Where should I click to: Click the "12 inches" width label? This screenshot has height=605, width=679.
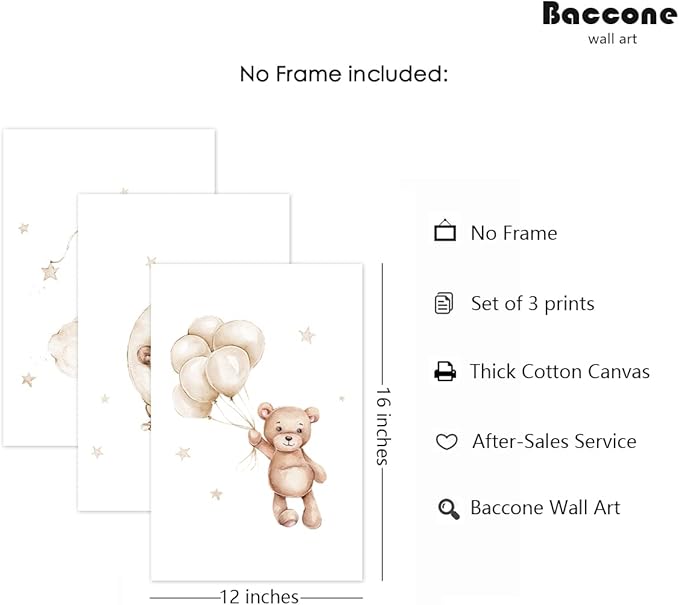click(x=259, y=597)
